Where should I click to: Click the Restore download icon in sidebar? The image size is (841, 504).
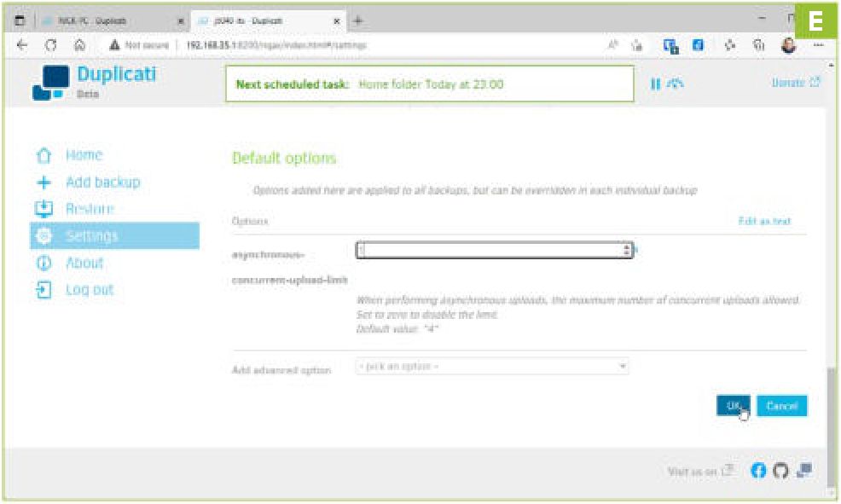point(43,209)
